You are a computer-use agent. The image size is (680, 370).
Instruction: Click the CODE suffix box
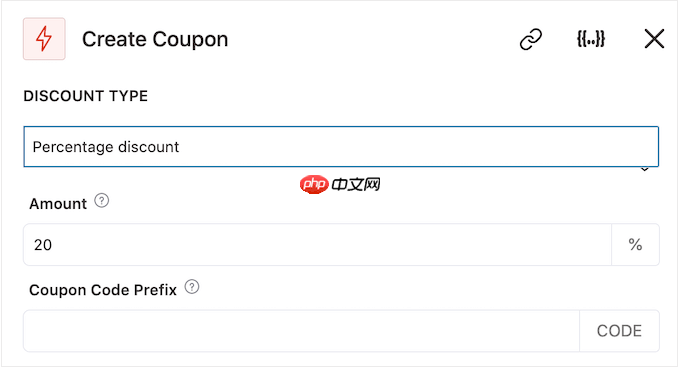tap(619, 331)
